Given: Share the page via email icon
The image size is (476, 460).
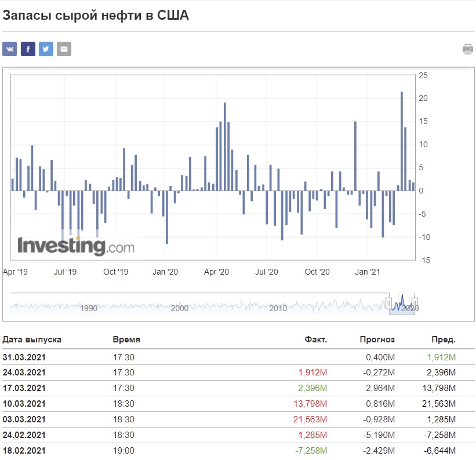Looking at the screenshot, I should [64, 49].
